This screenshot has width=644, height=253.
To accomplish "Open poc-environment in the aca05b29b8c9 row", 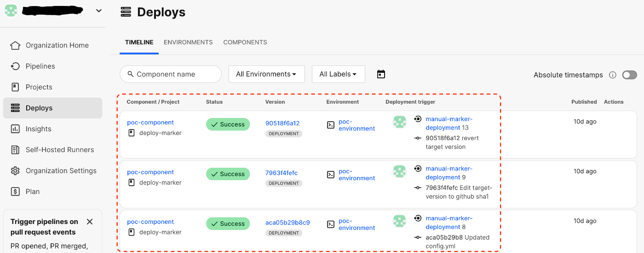I will (x=357, y=224).
